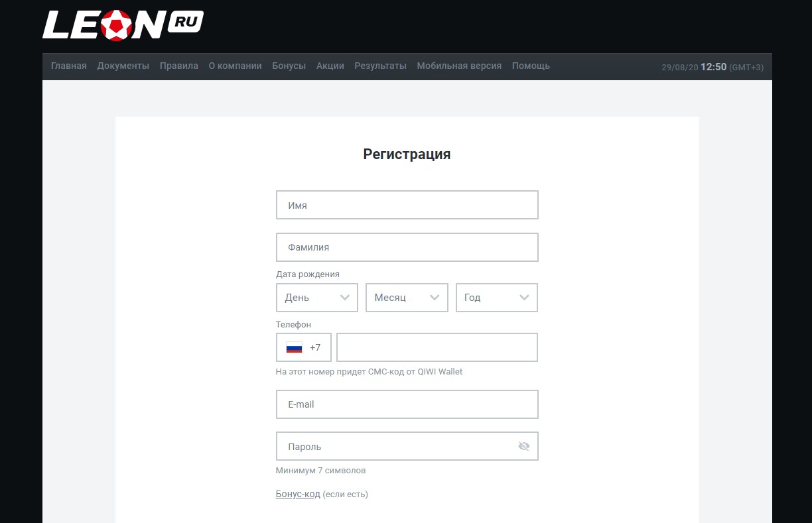This screenshot has width=812, height=523.
Task: Click the (GMT+3) timezone text
Action: click(x=746, y=68)
